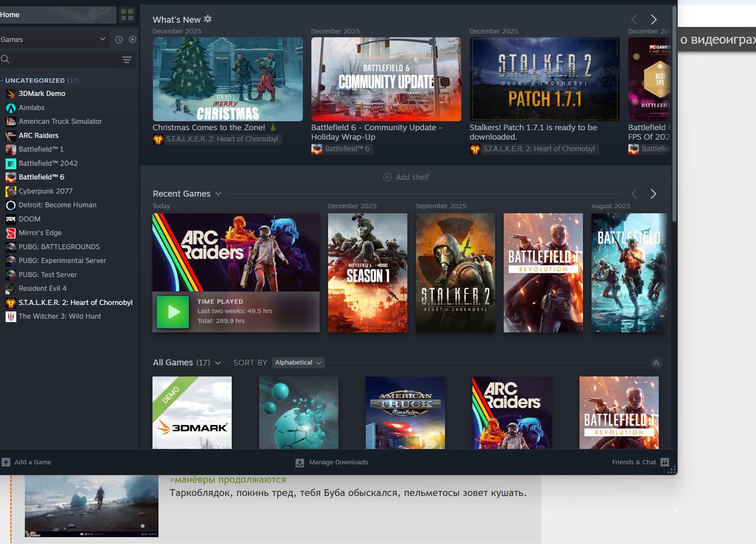Click Friends & Chat label
The height and width of the screenshot is (544, 756).
[634, 462]
